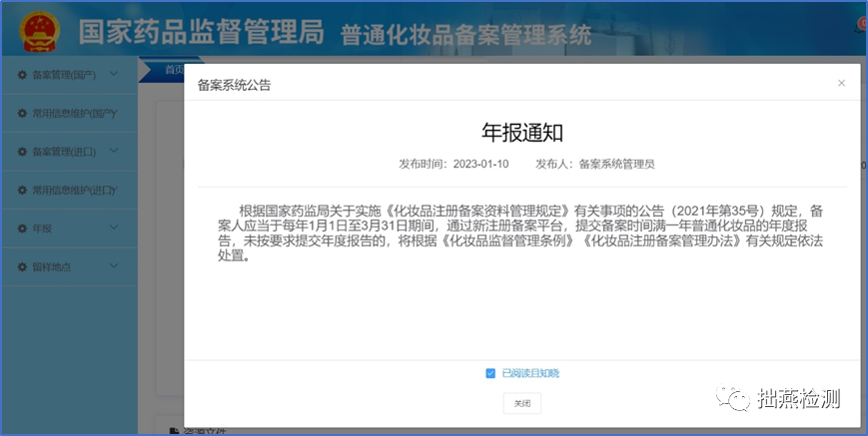Viewport: 868px width, 436px height.
Task: Go to the 首页 breadcrumb tab
Action: point(174,70)
